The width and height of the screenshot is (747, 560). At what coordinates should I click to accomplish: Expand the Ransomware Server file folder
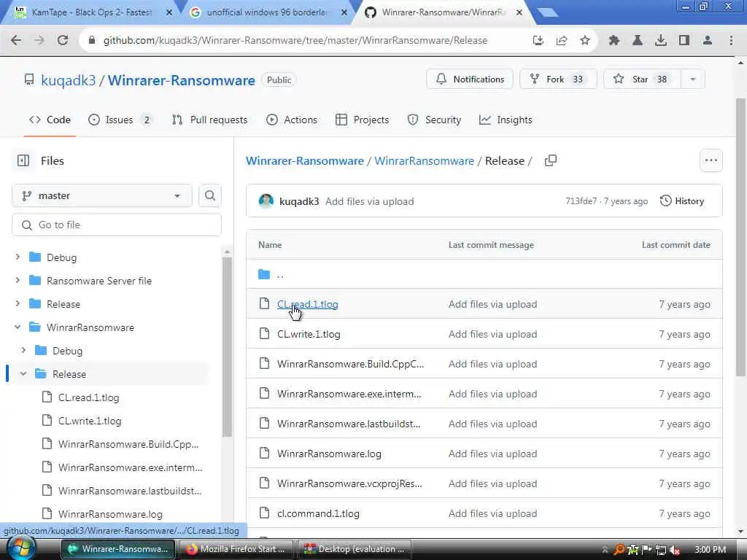[18, 281]
